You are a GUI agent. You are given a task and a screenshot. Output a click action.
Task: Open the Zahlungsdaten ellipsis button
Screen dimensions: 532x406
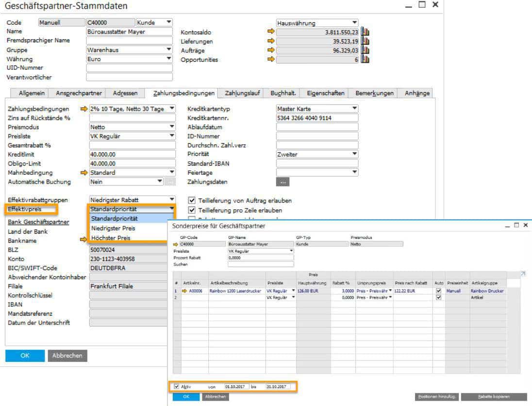click(283, 182)
